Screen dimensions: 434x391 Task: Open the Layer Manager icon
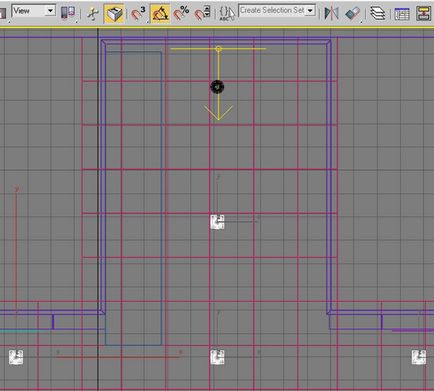point(377,13)
